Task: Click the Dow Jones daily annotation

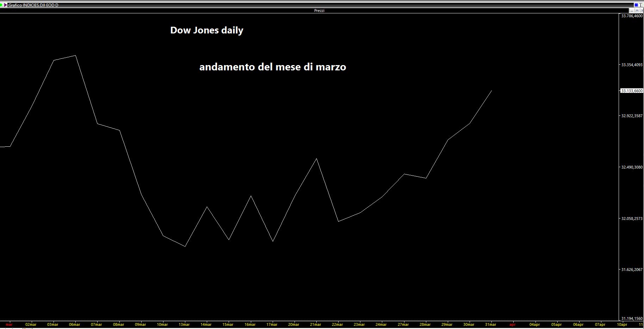Action: (207, 30)
